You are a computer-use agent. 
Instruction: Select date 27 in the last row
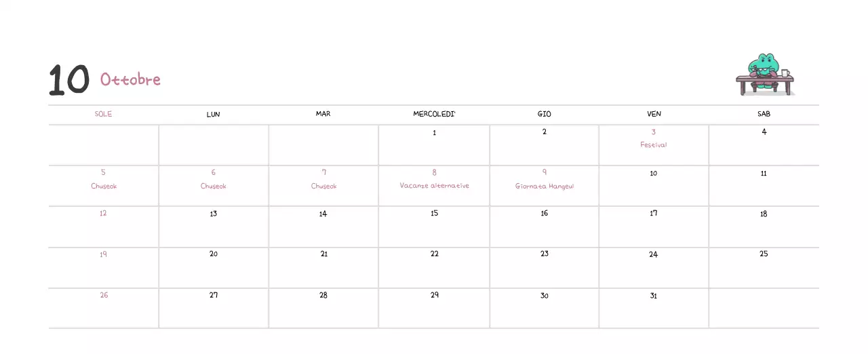point(214,296)
